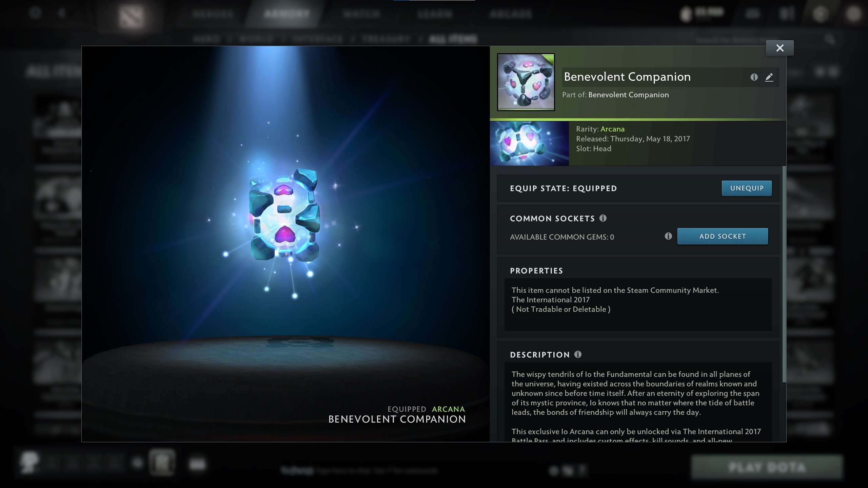868x488 pixels.
Task: Switch to the blurred Armory tab
Action: point(287,14)
